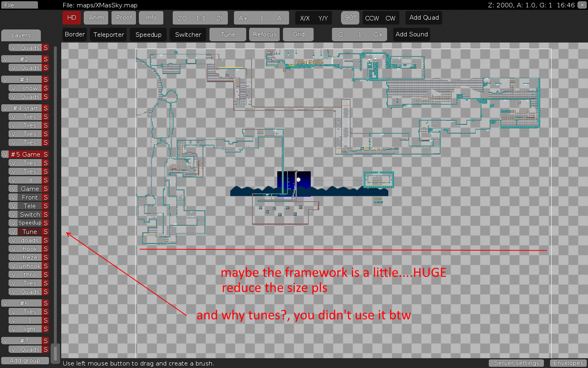The image size is (588, 368).
Task: Flip brush vertically with Y/Y
Action: pos(323,18)
